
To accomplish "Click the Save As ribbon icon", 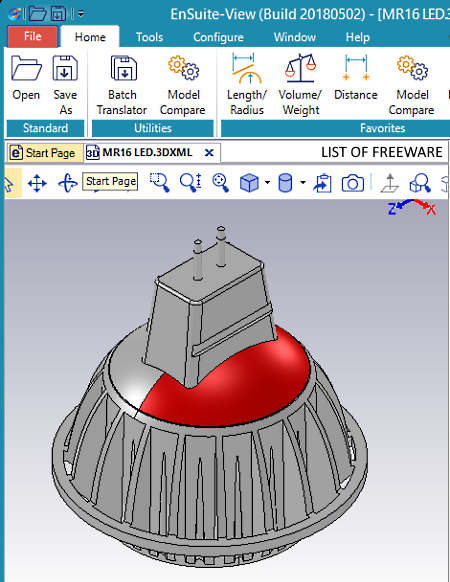I will [65, 68].
